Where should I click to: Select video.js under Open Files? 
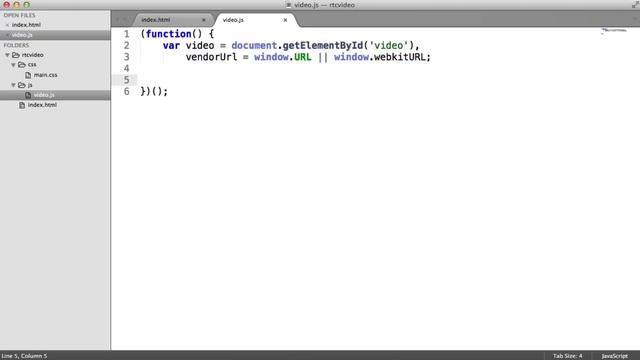[x=22, y=35]
